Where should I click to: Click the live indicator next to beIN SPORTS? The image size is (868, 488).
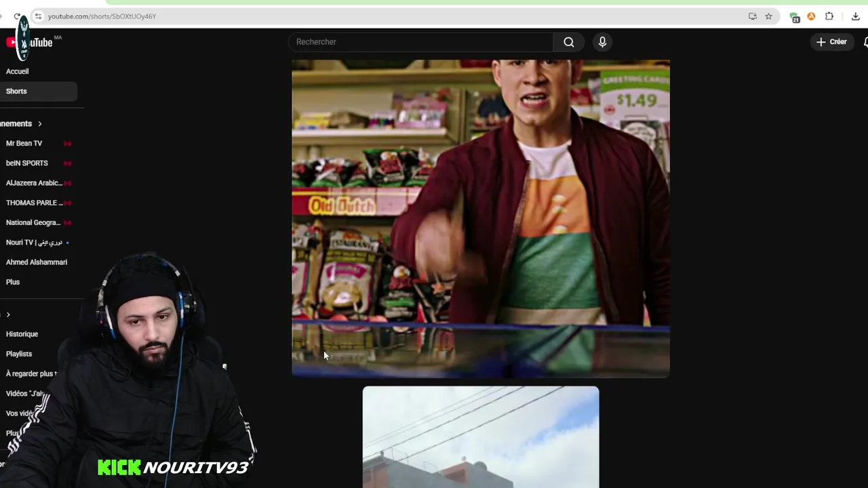tap(67, 163)
